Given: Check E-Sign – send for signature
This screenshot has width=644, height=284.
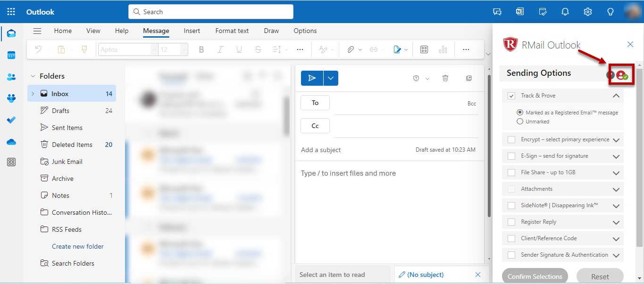Looking at the screenshot, I should (x=511, y=156).
